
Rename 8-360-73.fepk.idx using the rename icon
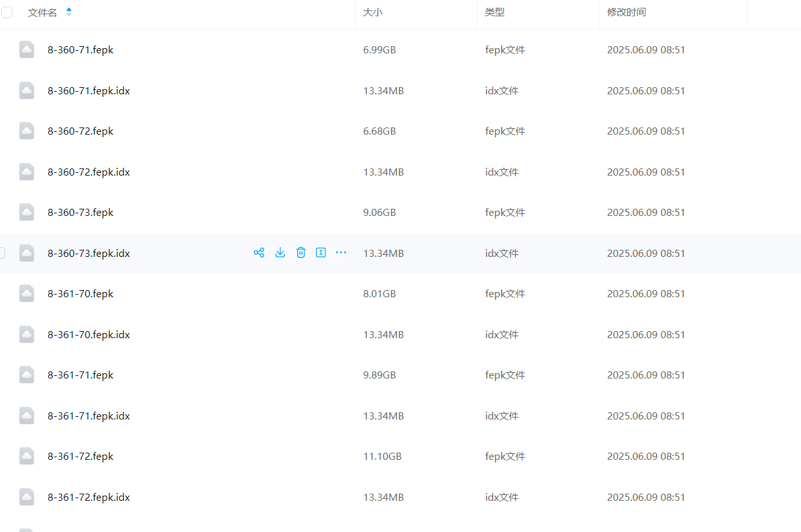(x=321, y=252)
